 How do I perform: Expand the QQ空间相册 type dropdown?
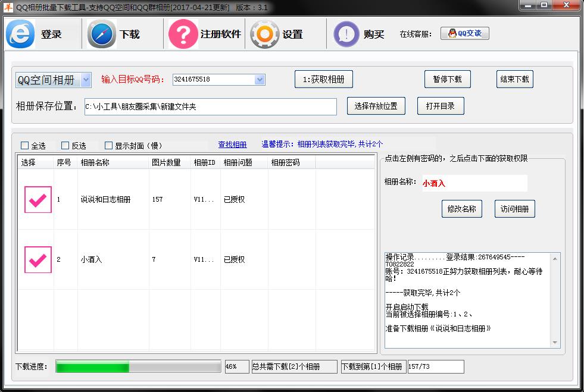click(x=86, y=80)
